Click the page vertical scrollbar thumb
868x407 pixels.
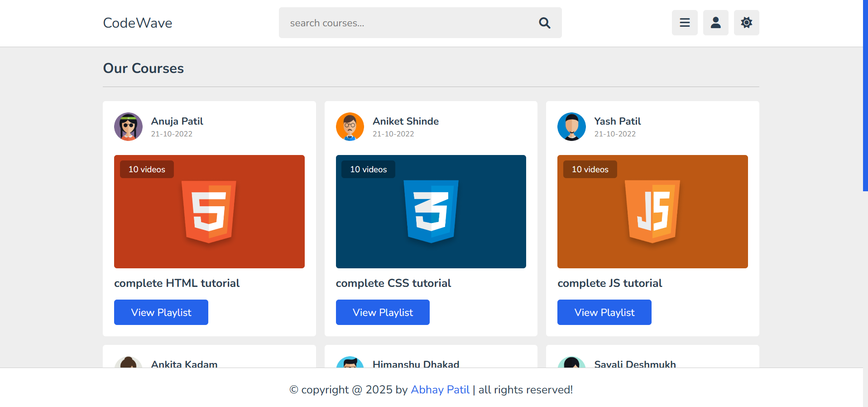865,95
